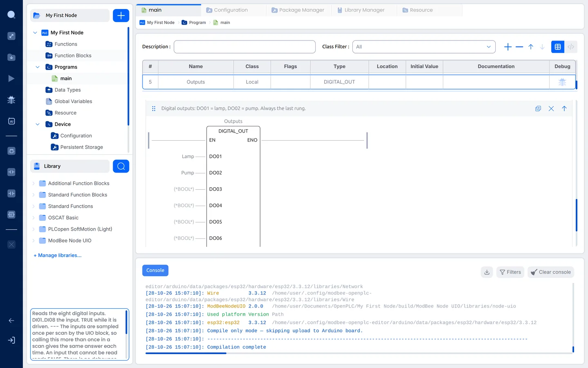Click the sidebar exit icon with arrow into door
The width and height of the screenshot is (588, 368).
[x=11, y=340]
